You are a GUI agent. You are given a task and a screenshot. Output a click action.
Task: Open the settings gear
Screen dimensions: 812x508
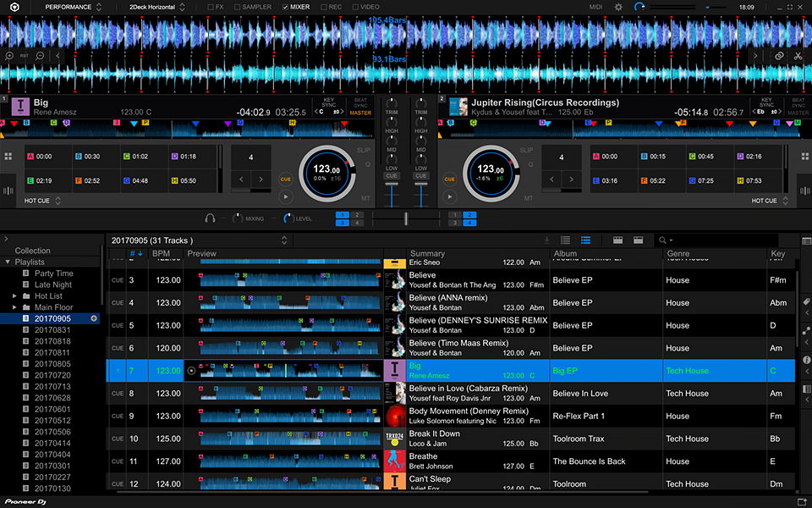pos(618,8)
